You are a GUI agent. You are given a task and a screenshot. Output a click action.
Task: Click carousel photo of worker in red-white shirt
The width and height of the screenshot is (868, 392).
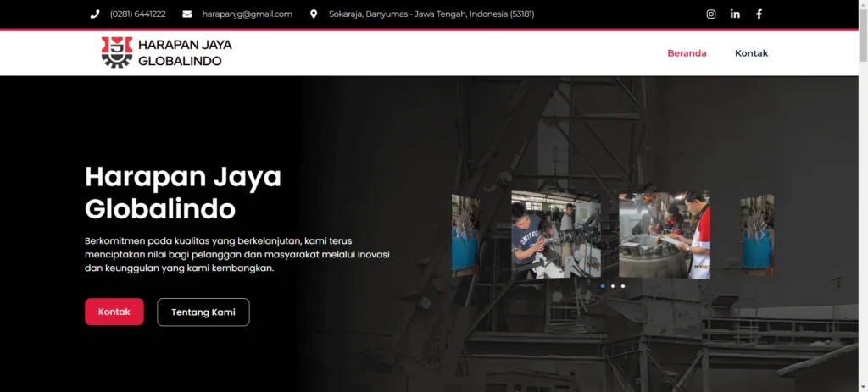pos(664,235)
